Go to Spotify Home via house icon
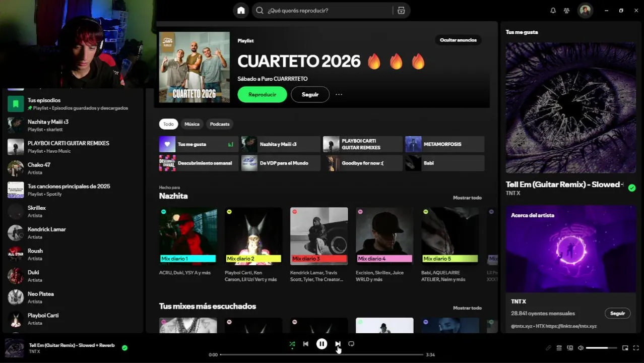Viewport: 644px width, 363px height. tap(241, 10)
